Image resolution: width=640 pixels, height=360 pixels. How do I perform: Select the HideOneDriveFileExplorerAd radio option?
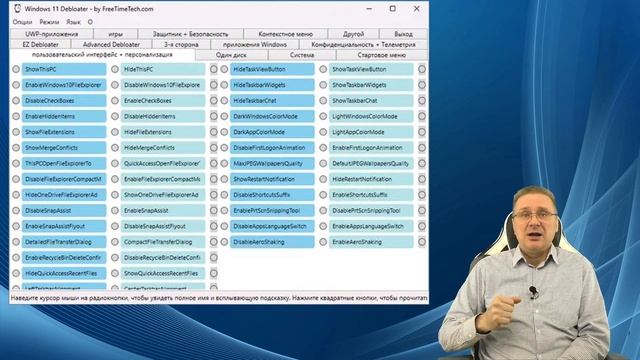tap(16, 195)
